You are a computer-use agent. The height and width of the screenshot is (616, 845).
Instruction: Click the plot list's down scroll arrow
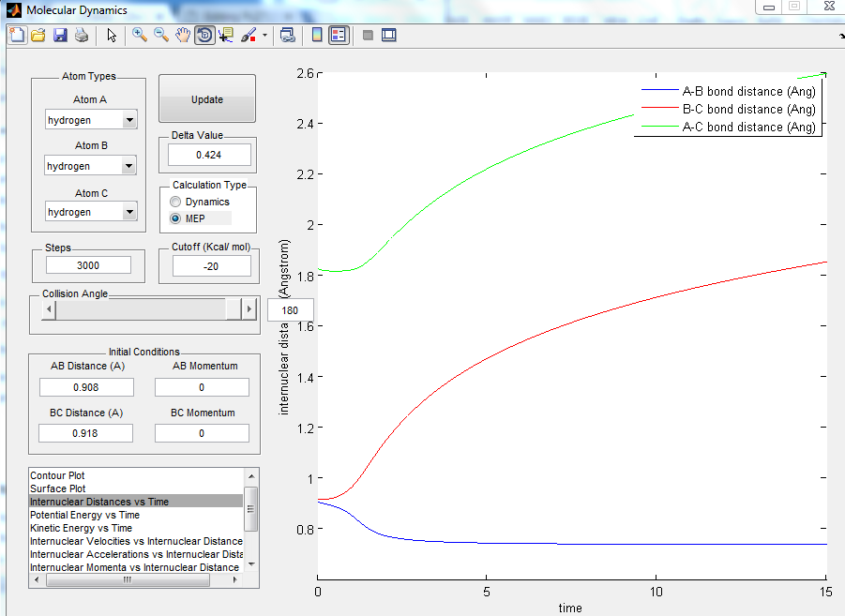click(251, 563)
